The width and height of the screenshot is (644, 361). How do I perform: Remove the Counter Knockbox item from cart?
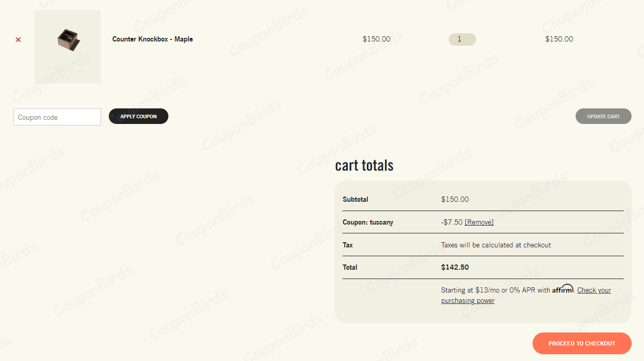(18, 39)
